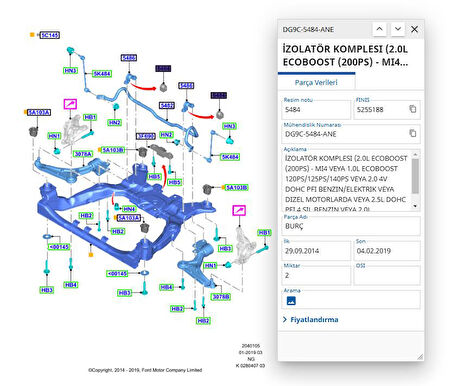Click the Parça Adı field showing BURÇ
Viewport: 452px width, 386px height.
(351, 226)
